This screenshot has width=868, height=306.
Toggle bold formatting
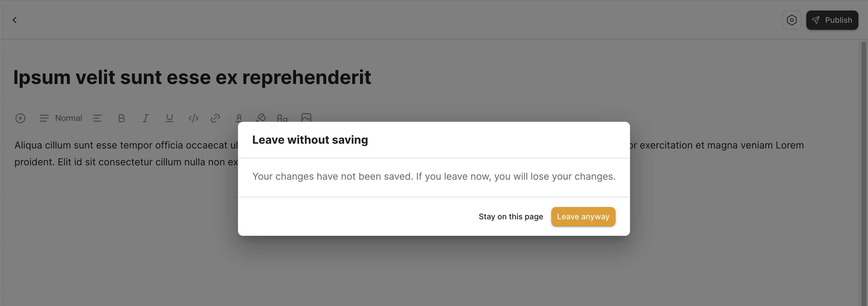[x=122, y=118]
